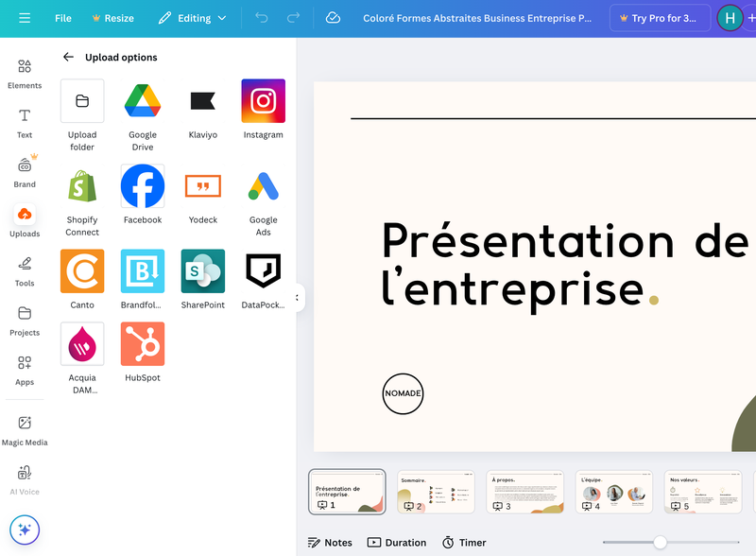
Task: Choose Upload folder option
Action: coord(82,115)
